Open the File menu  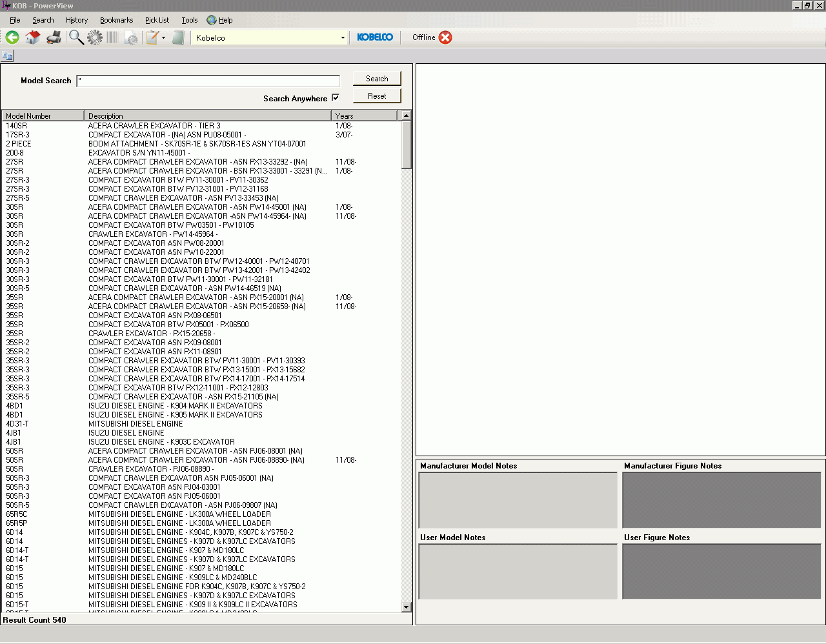15,20
